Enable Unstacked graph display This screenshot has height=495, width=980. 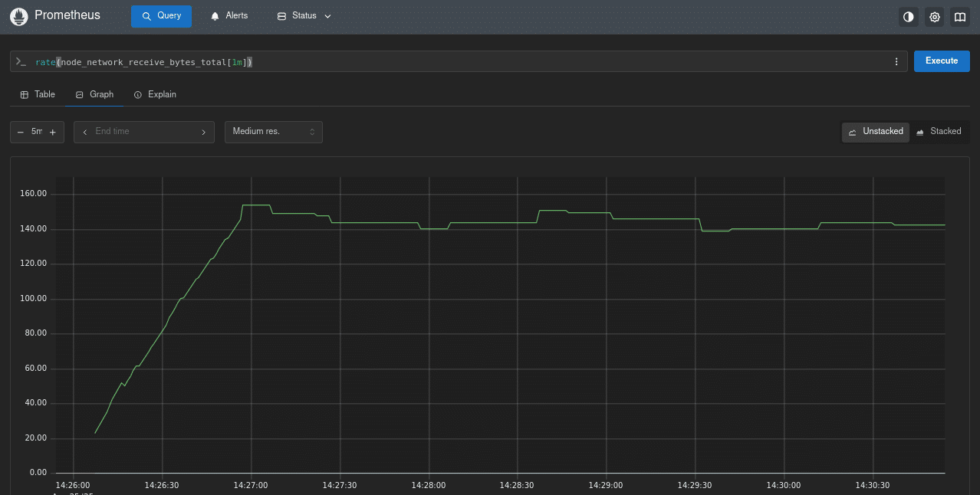point(875,131)
